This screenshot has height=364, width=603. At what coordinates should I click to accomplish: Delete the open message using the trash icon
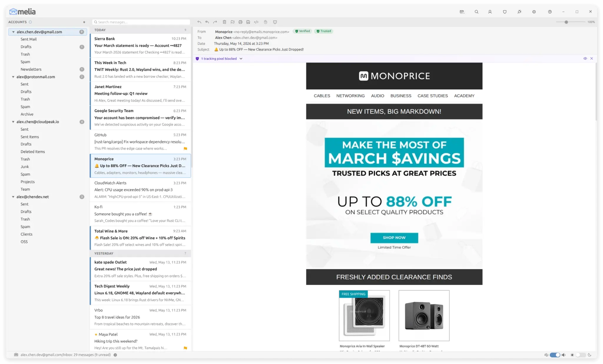(x=224, y=22)
